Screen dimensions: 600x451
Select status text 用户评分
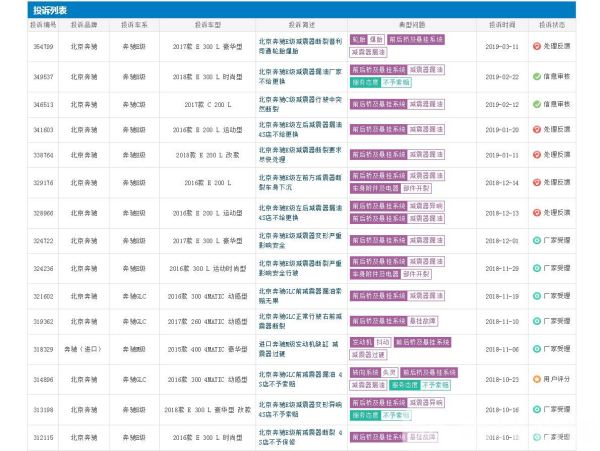pos(556,379)
